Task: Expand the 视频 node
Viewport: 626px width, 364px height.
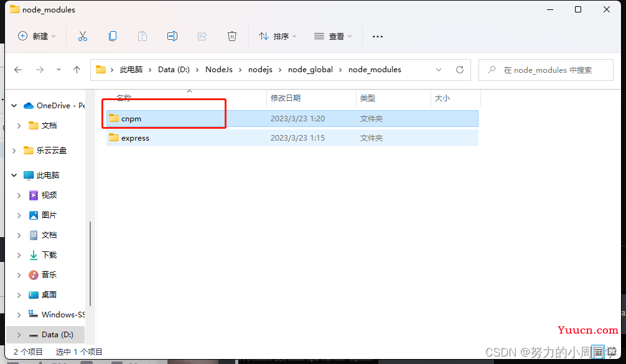Action: (x=19, y=195)
